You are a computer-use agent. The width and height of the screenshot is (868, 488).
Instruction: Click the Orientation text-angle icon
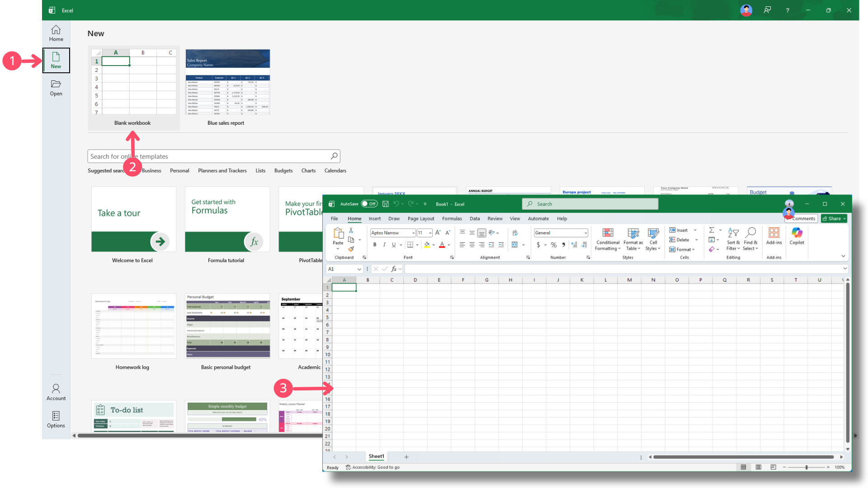pos(491,233)
